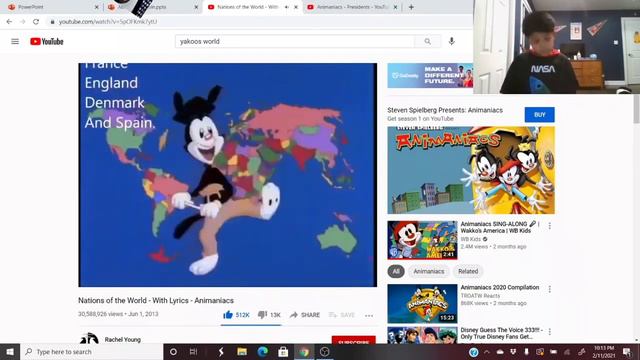Click the browser address bar URL
640x360 pixels.
coord(108,22)
